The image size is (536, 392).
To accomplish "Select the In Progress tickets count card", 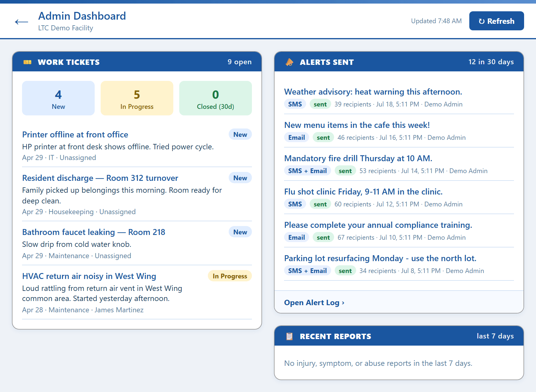I will (x=137, y=98).
